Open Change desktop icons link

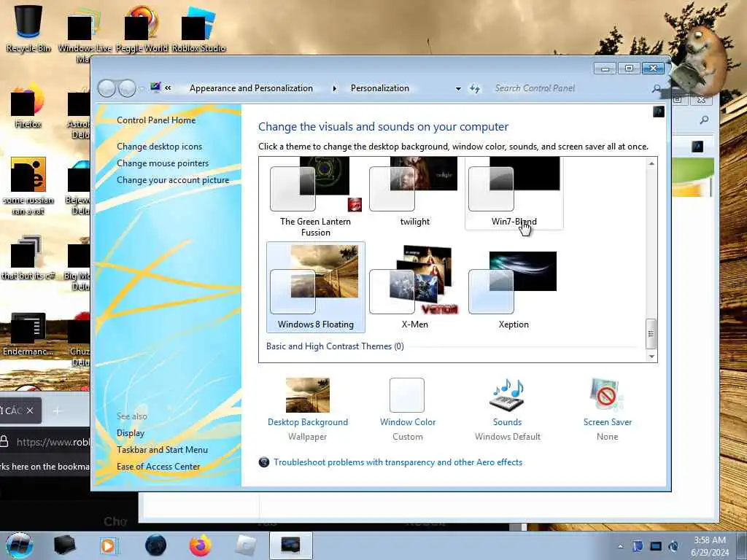[159, 146]
